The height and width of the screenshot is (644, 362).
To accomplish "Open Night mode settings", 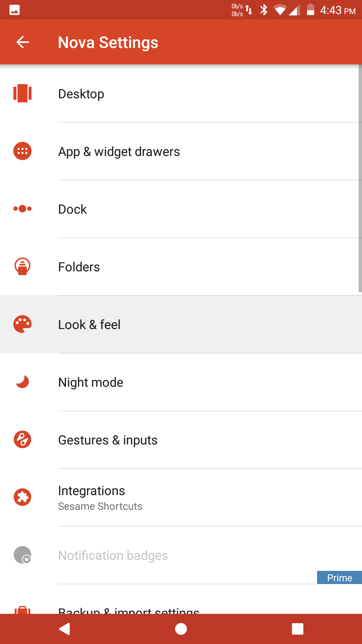I will point(181,382).
